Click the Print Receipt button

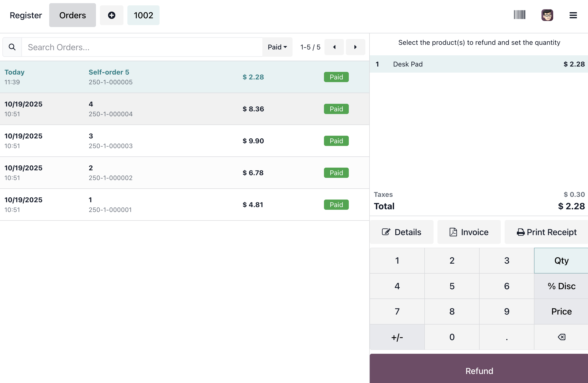tap(546, 232)
